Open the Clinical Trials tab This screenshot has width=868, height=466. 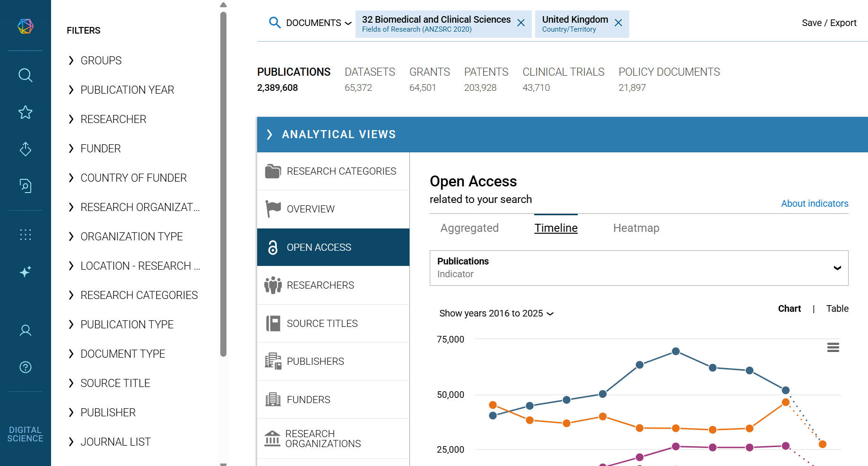tap(563, 72)
